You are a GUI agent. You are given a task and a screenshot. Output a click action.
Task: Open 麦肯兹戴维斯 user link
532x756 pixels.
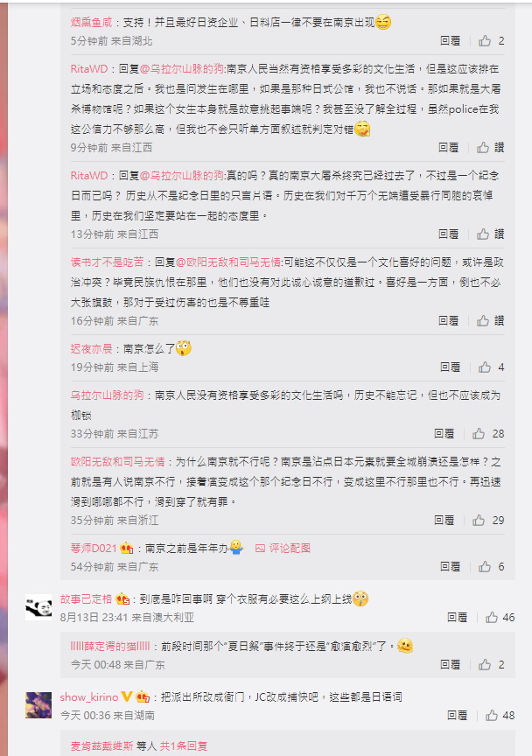(x=101, y=745)
